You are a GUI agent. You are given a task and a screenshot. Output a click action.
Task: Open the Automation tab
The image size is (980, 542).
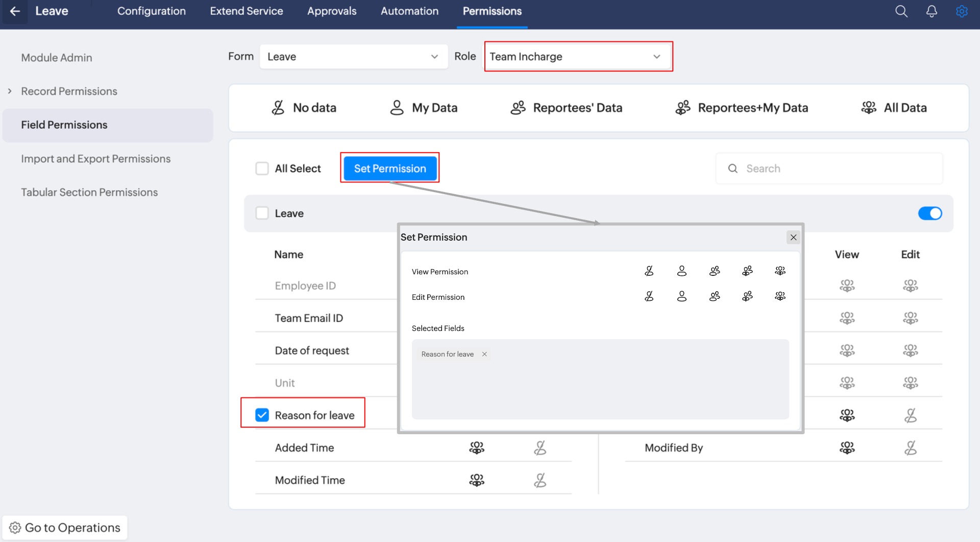[x=409, y=11]
